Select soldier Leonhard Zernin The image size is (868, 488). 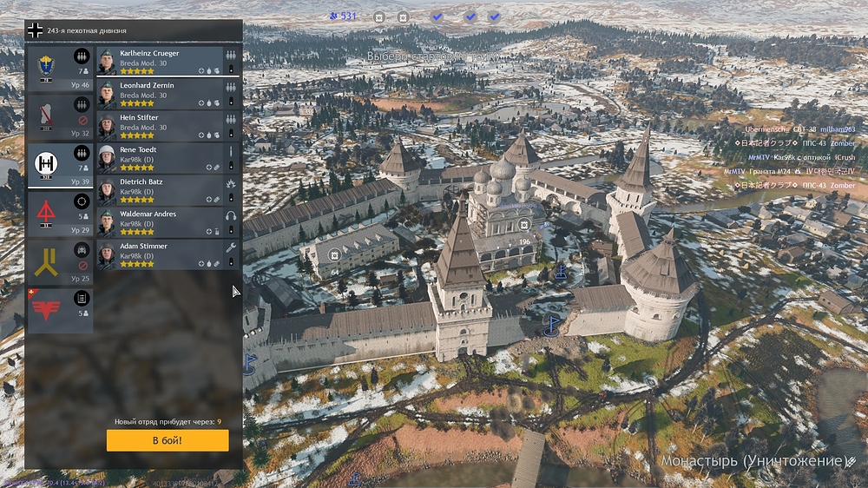168,94
